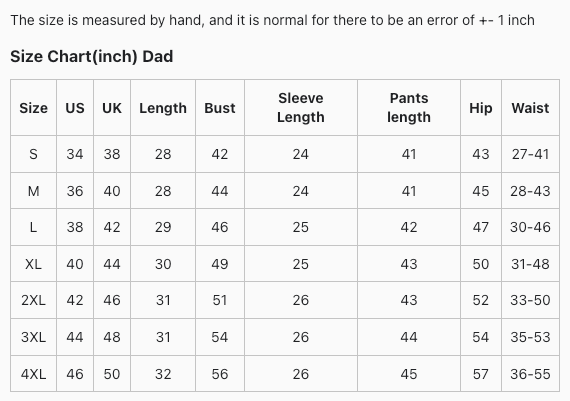The image size is (570, 401).
Task: Click the Waist column header
Action: 530,108
